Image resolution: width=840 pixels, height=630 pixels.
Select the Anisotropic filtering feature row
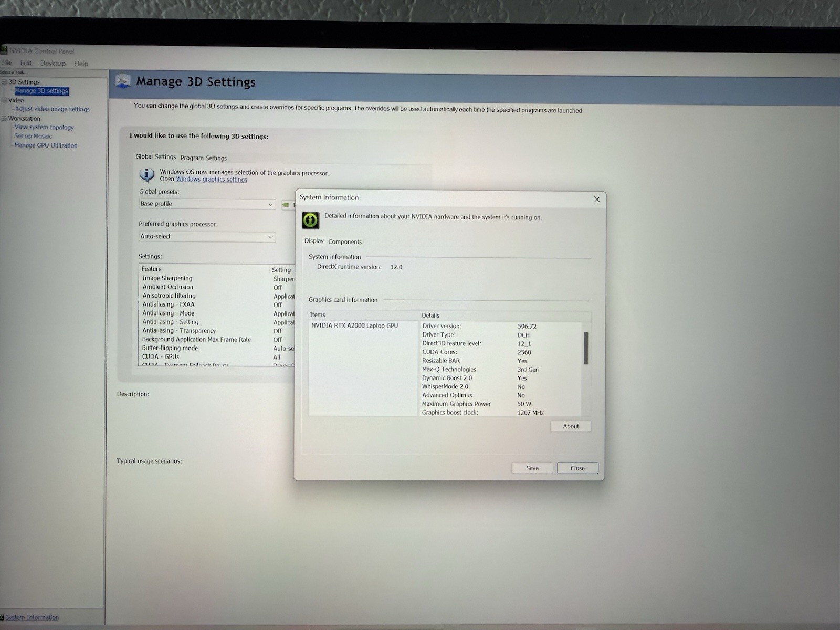(217, 296)
